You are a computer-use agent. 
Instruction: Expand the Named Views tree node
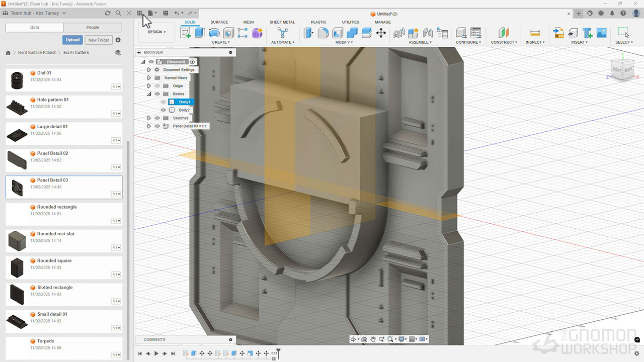click(149, 78)
